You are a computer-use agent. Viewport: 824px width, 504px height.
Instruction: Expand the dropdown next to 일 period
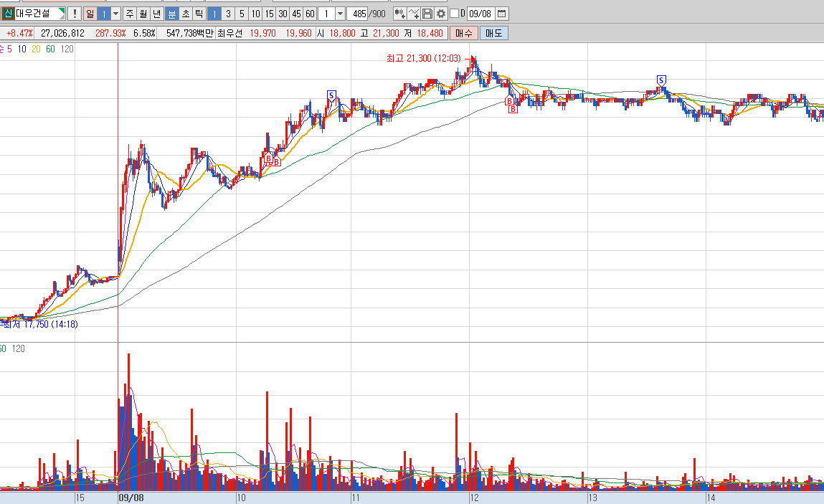point(116,14)
